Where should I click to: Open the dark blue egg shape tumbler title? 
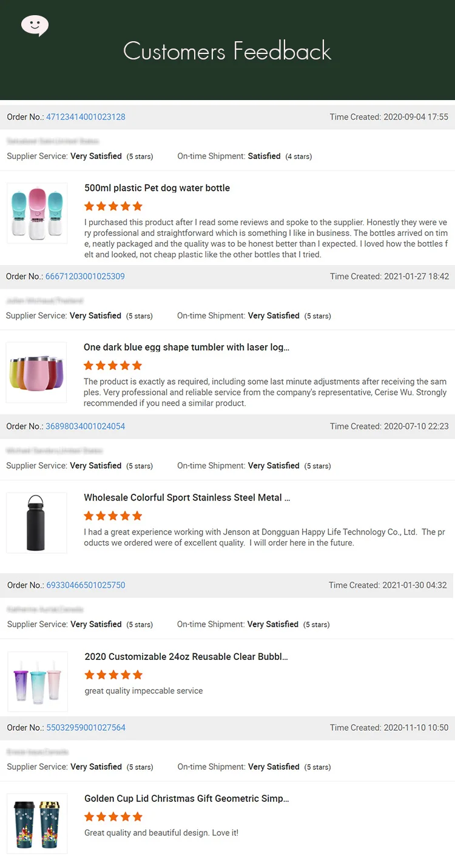[186, 348]
